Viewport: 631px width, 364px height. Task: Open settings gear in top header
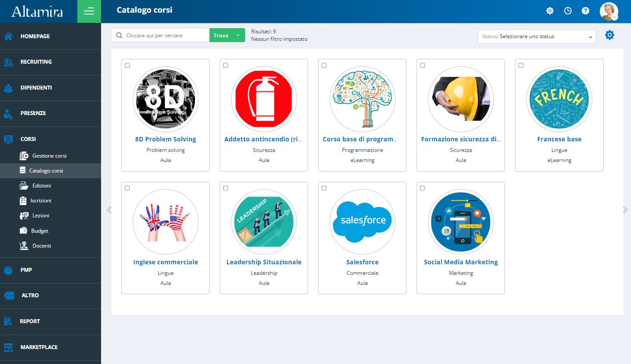point(550,11)
